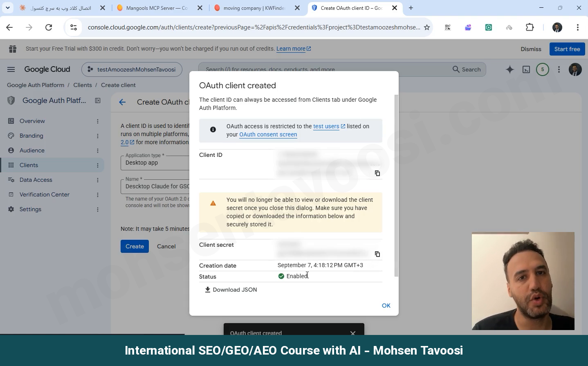The height and width of the screenshot is (366, 588).
Task: Open notifications badge showing 5
Action: tap(543, 69)
